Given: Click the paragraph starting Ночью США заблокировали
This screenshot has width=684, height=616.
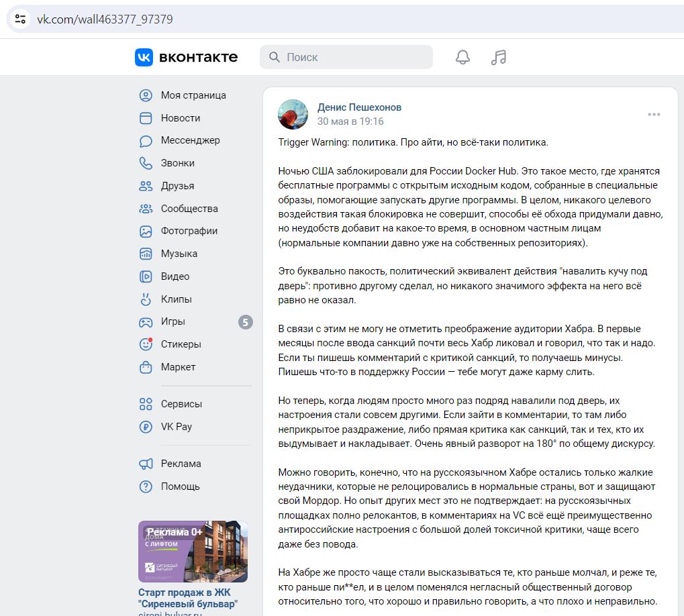Looking at the screenshot, I should 471,207.
